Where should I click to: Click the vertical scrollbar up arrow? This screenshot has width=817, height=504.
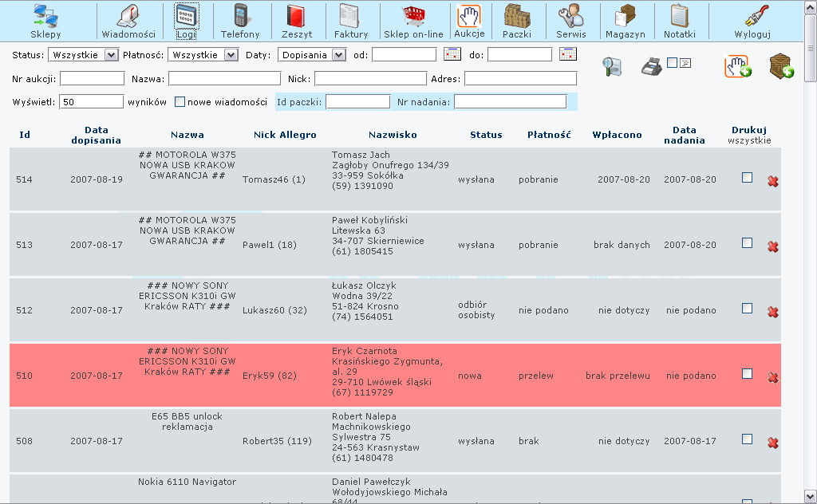(811, 7)
